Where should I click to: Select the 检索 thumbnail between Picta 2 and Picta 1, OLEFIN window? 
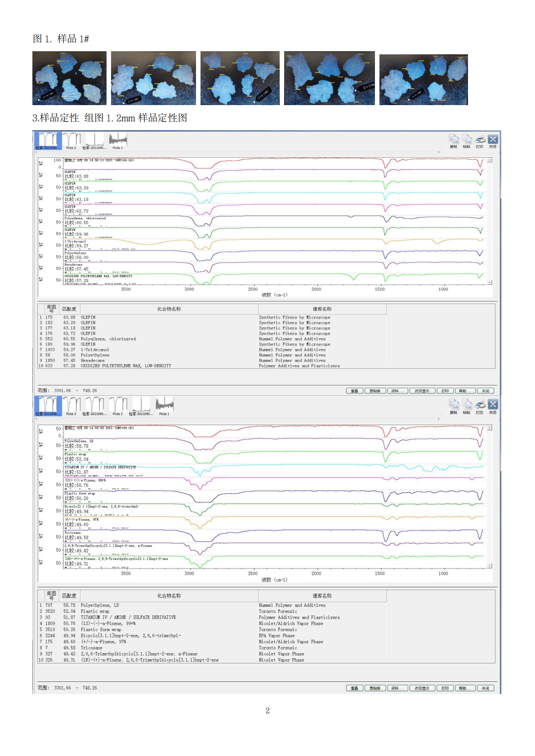coord(94,141)
